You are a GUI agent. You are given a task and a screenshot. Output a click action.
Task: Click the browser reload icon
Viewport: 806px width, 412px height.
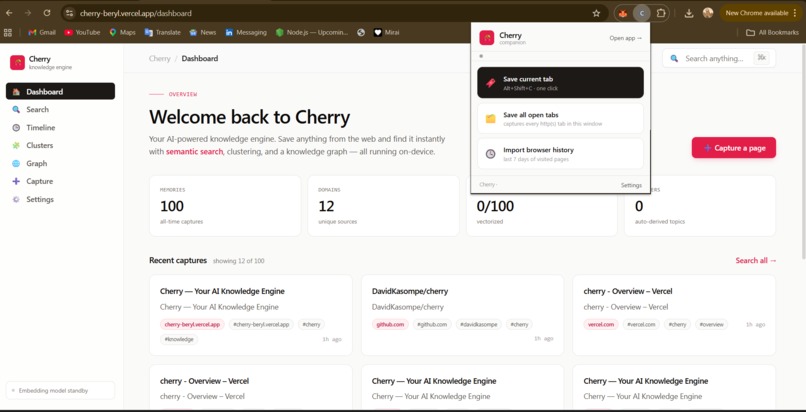47,13
